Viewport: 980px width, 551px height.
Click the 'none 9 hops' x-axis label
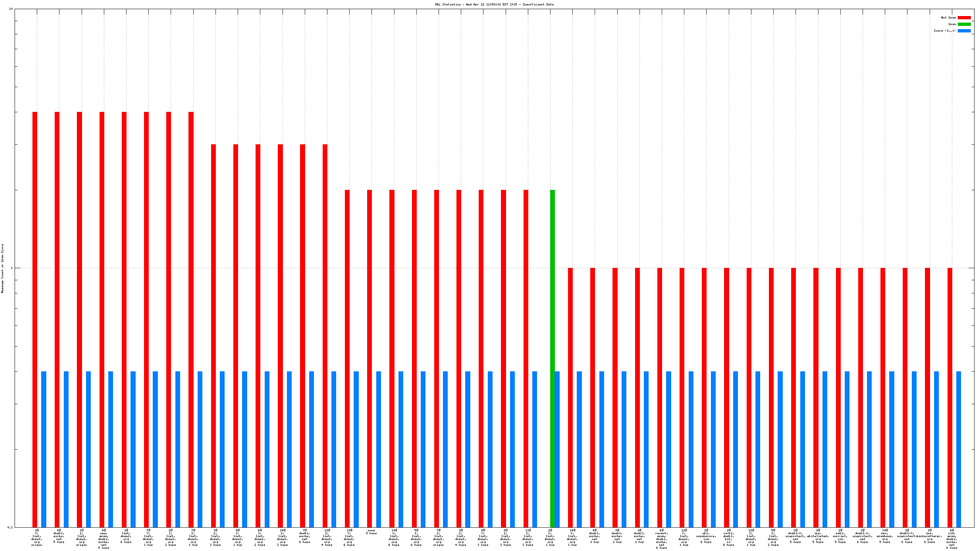[371, 532]
